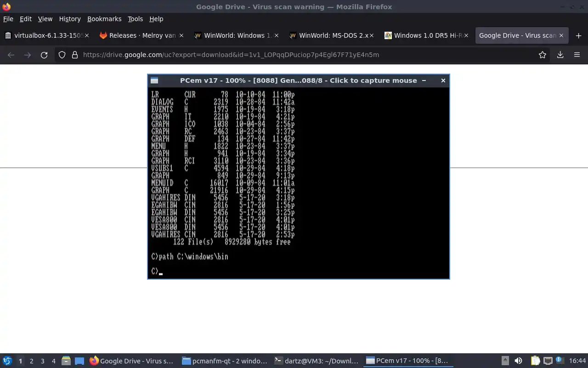
Task: Switch to workspace 4
Action: tap(53, 361)
